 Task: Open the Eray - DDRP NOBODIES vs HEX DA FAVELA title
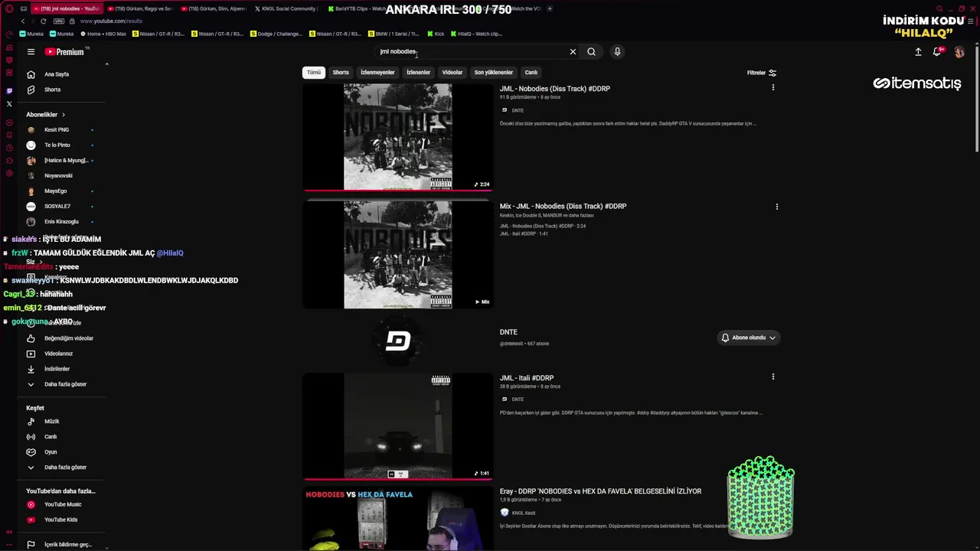[x=600, y=491]
